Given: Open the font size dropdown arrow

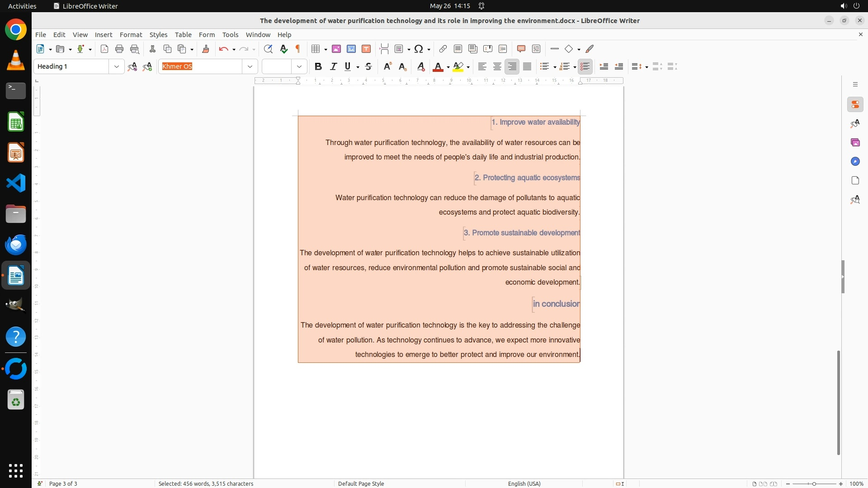Looking at the screenshot, I should coord(299,66).
